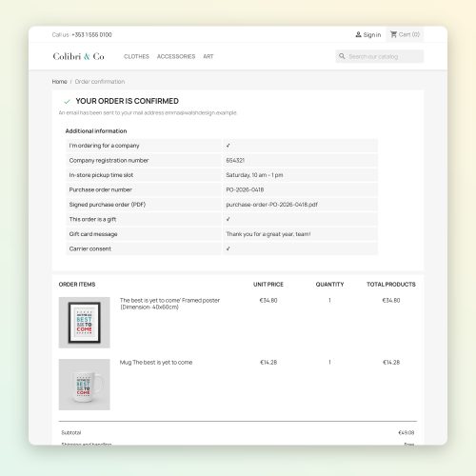Go to Home in the breadcrumb

pyautogui.click(x=59, y=82)
